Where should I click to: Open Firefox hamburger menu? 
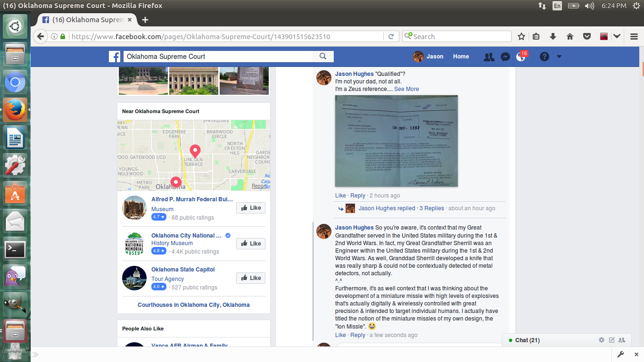(634, 36)
